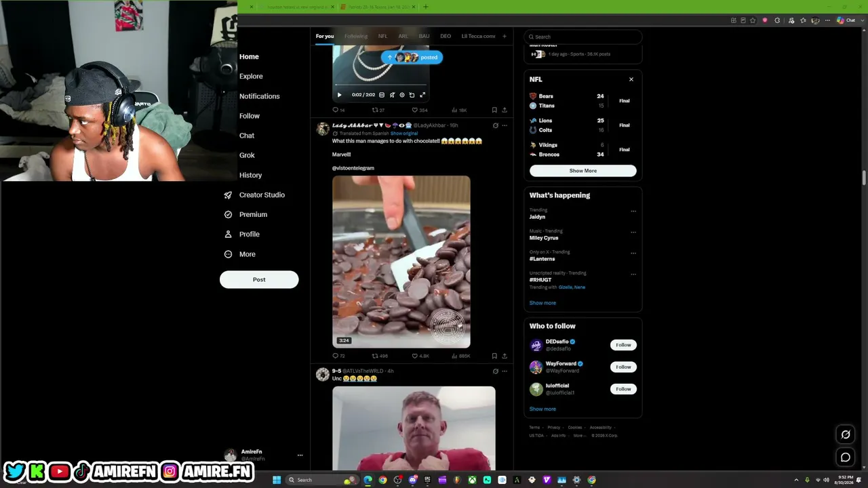
Task: Open the browser Copilot Chat button
Action: coord(846,20)
